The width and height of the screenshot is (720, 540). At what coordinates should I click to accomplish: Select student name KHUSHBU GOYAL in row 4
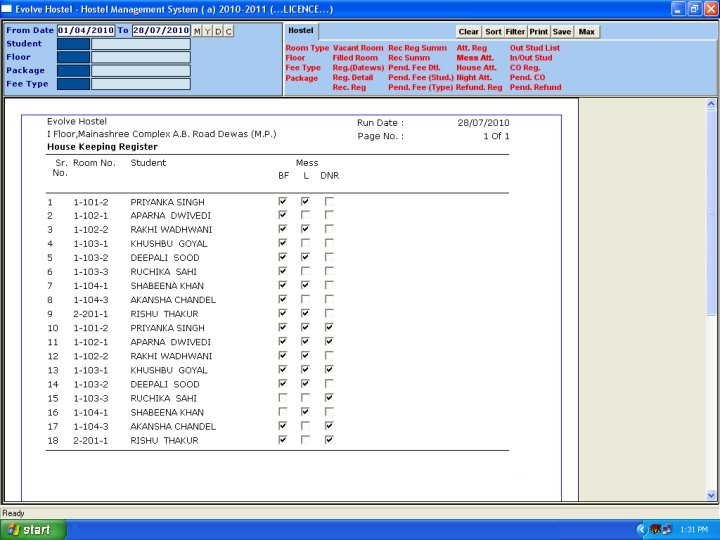pos(169,243)
